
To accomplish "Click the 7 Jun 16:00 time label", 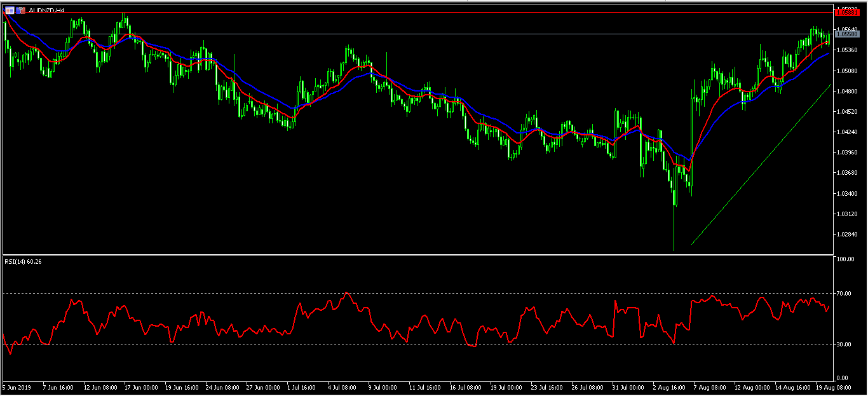I will click(x=58, y=386).
